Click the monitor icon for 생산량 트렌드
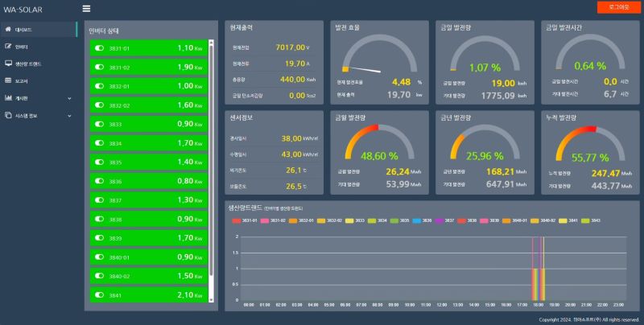 [8, 63]
